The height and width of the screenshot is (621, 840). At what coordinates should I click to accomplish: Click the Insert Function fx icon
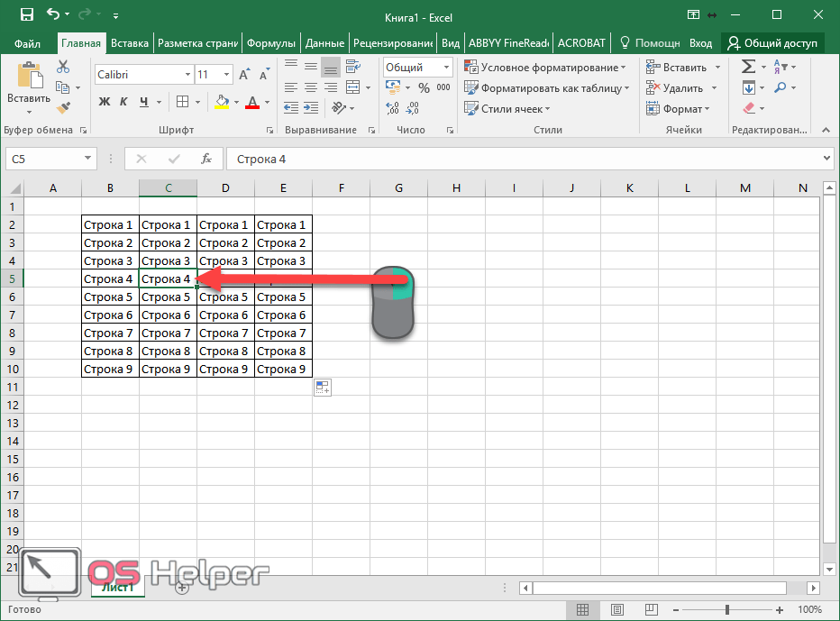tap(206, 159)
